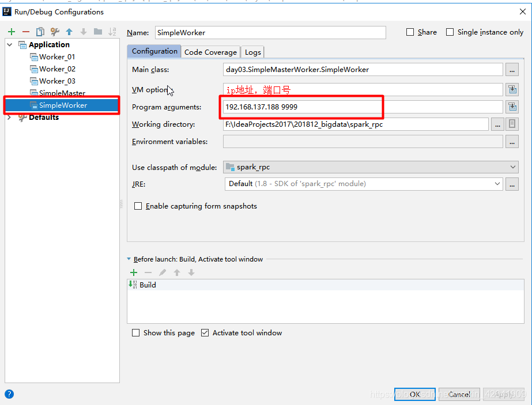Screen dimensions: 532x405
Task: Add a new run configuration
Action: 12,32
